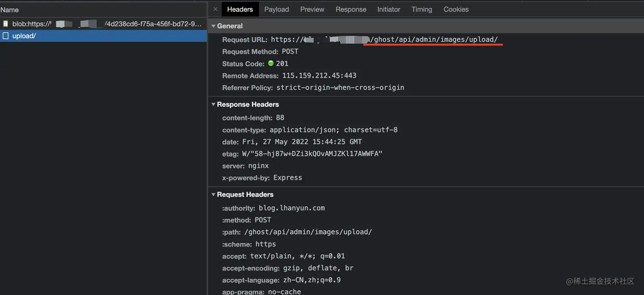The width and height of the screenshot is (644, 295).
Task: Open the Cookies tab
Action: (x=456, y=9)
